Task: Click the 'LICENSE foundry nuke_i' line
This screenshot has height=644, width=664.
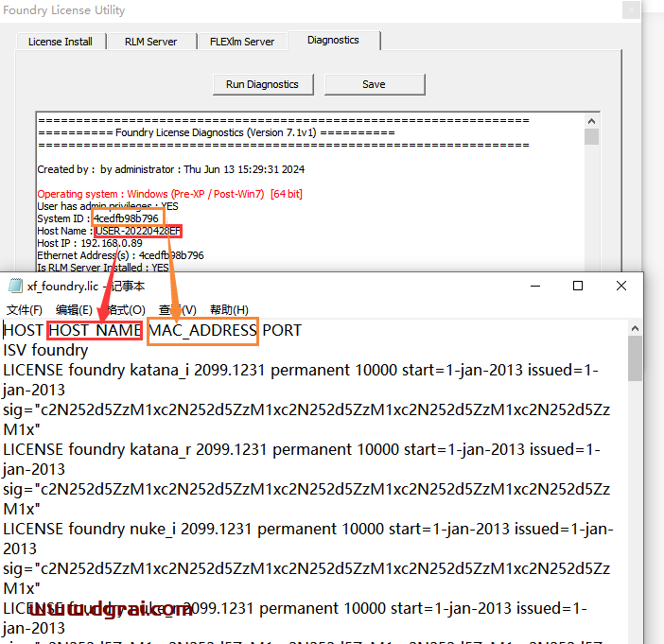Action: [307, 539]
